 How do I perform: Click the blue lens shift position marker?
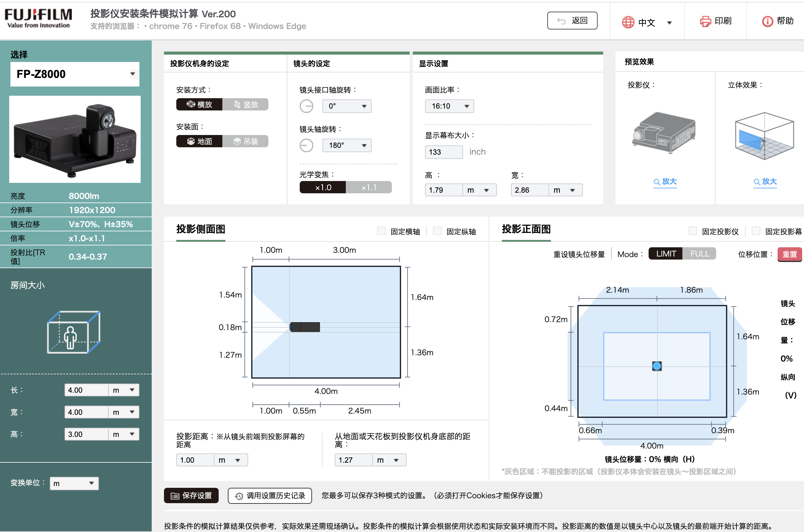pos(657,366)
